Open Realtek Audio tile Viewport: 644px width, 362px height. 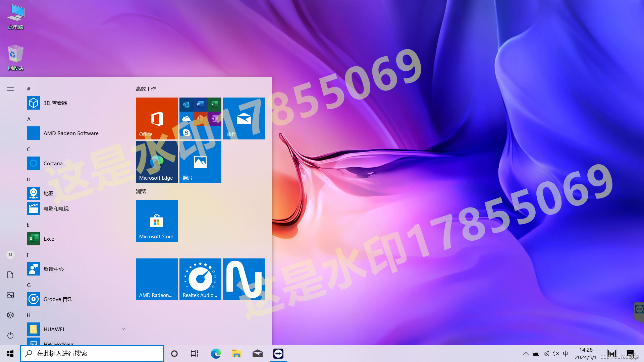[x=200, y=279]
